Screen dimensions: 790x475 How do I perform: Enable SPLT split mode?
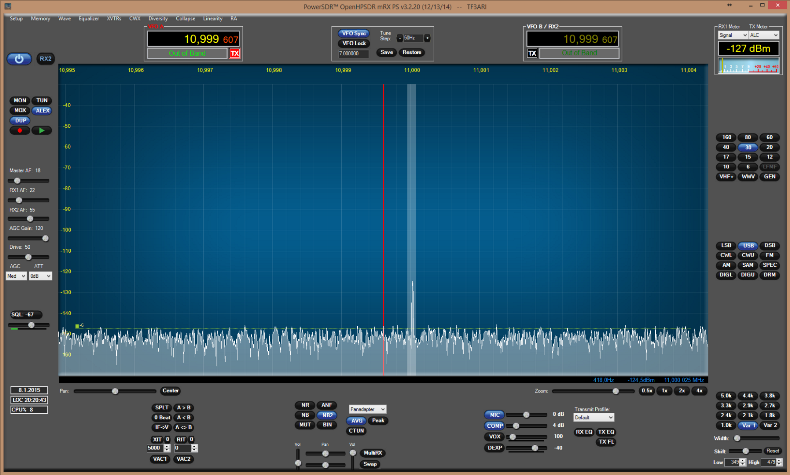(x=162, y=408)
